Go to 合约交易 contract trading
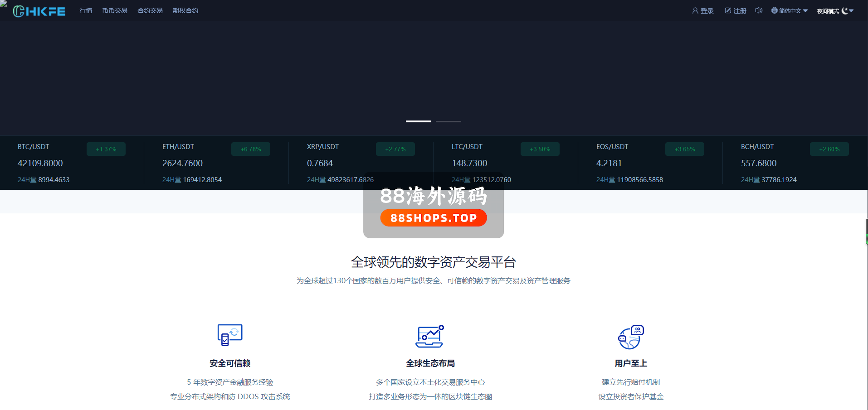 (x=150, y=10)
